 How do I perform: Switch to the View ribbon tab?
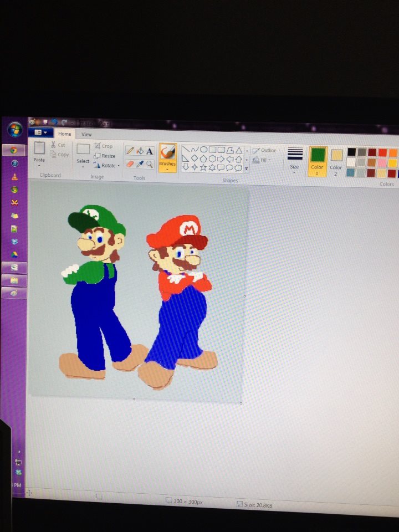pos(86,134)
